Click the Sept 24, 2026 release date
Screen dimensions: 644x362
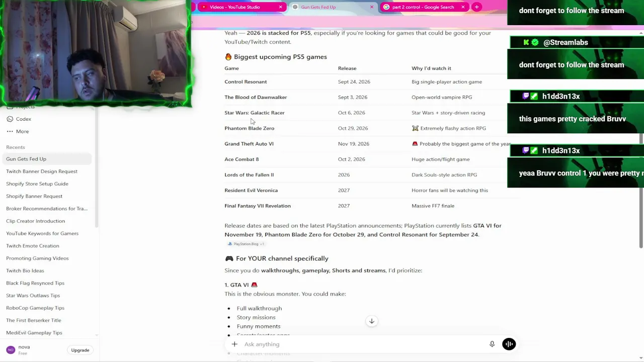click(354, 82)
